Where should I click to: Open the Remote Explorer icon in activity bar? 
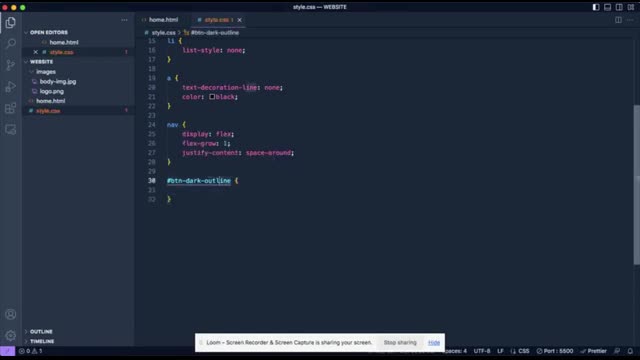pos(11,130)
